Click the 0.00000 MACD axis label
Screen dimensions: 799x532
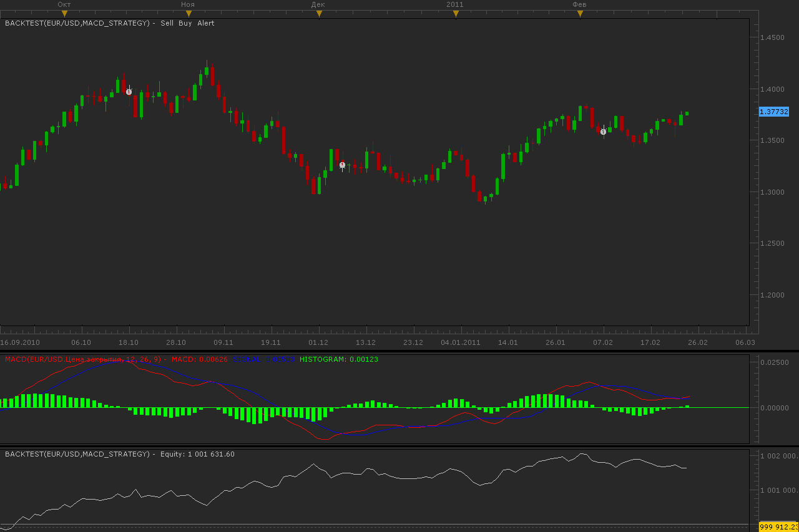click(x=774, y=408)
